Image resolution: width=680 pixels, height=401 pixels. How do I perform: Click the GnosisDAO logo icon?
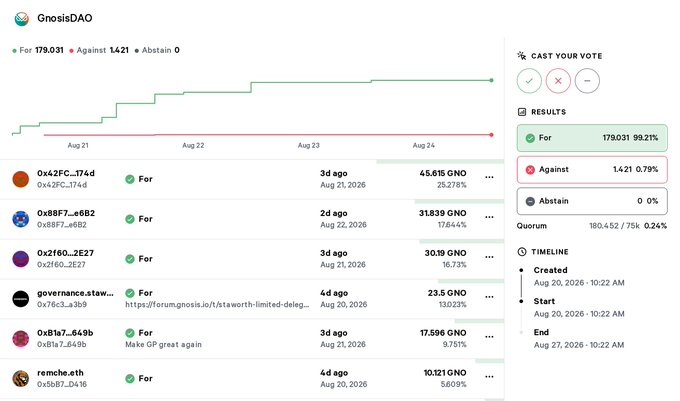point(21,19)
